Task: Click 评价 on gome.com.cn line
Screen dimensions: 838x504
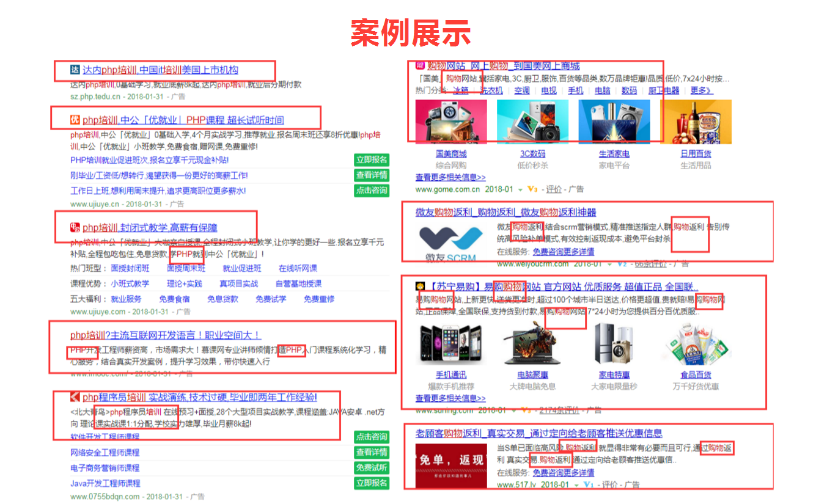Action: click(x=554, y=189)
